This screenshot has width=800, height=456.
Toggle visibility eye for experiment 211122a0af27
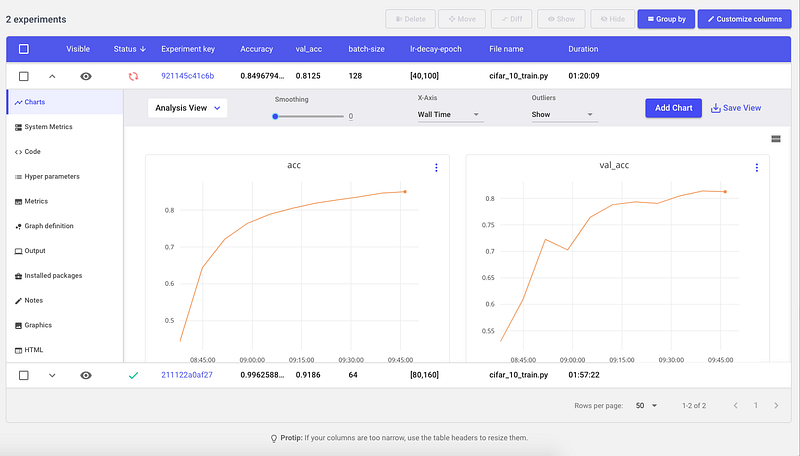click(86, 375)
